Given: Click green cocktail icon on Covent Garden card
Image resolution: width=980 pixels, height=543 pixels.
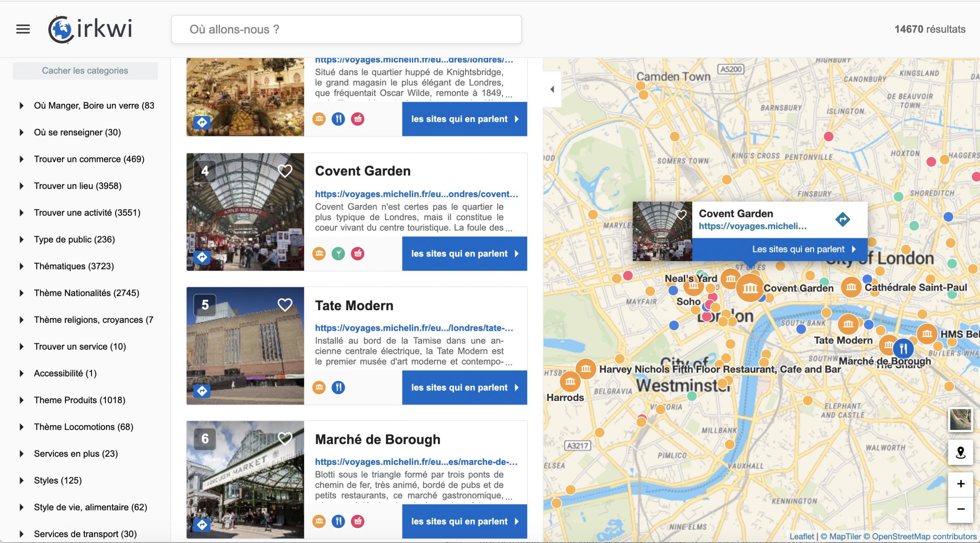Looking at the screenshot, I should [338, 254].
